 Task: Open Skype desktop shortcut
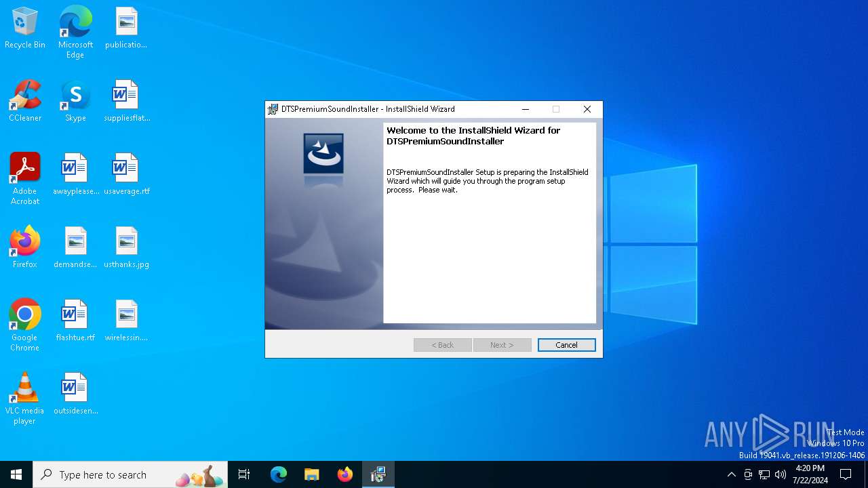tap(75, 102)
